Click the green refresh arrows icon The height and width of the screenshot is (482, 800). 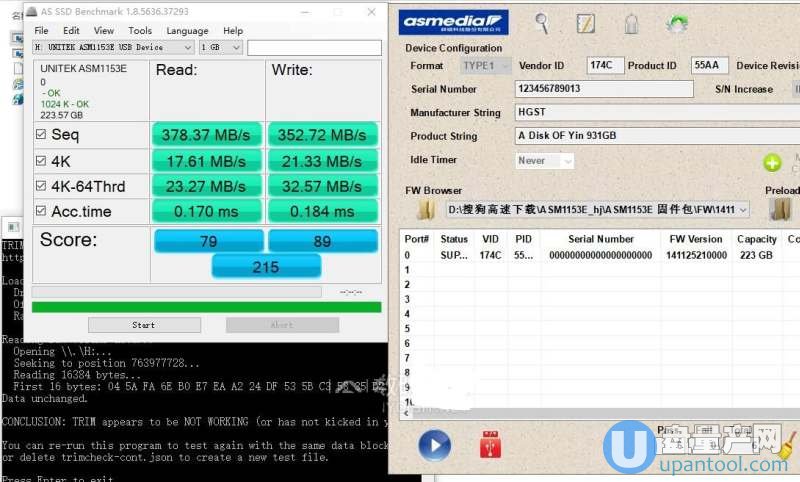(678, 23)
